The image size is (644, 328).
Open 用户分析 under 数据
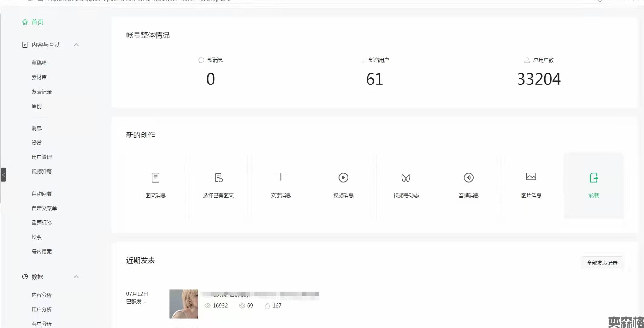click(x=42, y=309)
